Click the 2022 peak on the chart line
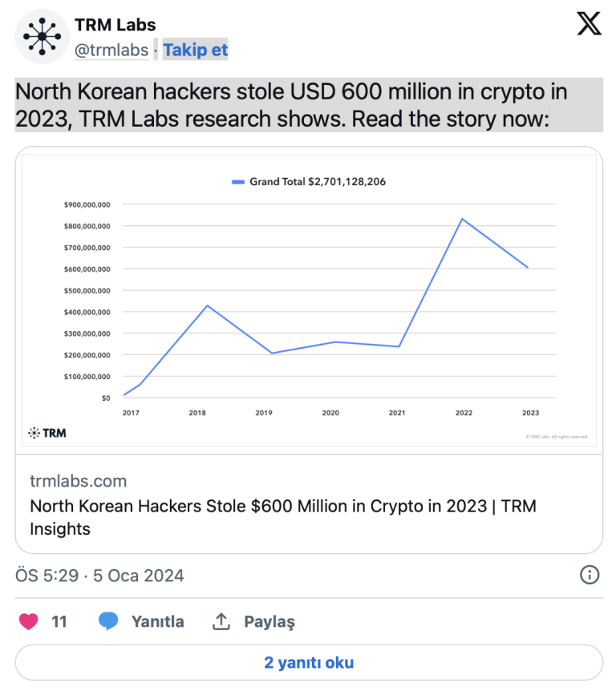This screenshot has height=691, width=616. 462,219
